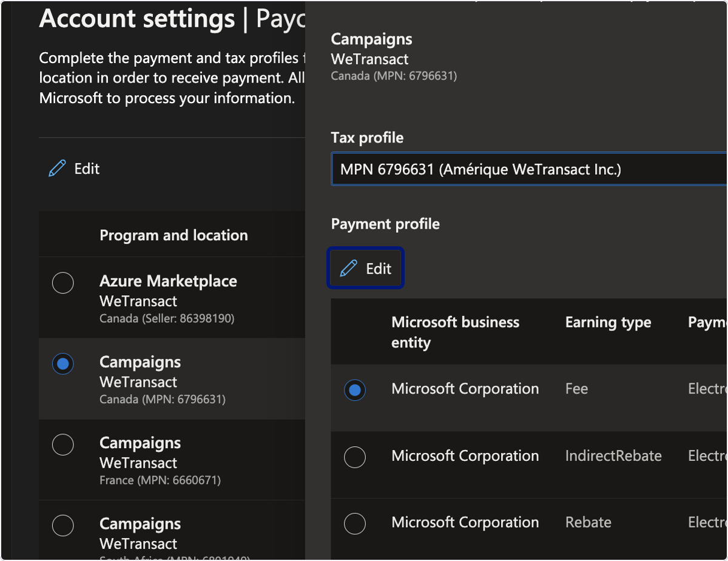Click the Earning type column header

tap(608, 322)
